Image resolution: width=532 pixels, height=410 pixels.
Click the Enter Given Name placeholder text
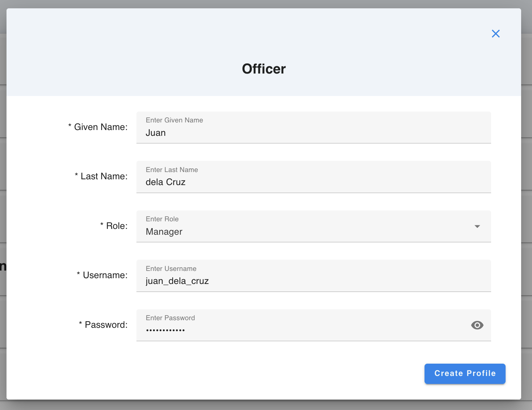coord(174,120)
